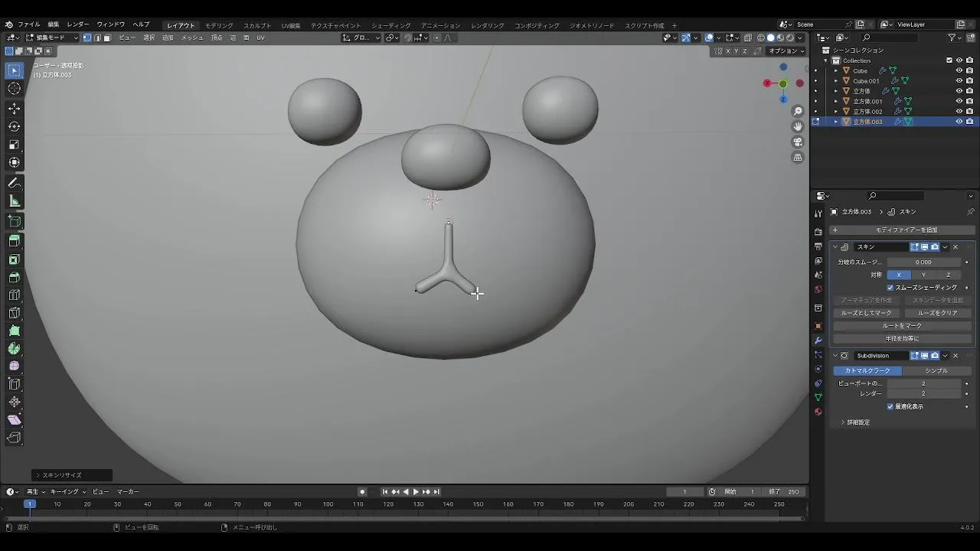This screenshot has height=551, width=980.
Task: Select the Scale tool
Action: (14, 145)
